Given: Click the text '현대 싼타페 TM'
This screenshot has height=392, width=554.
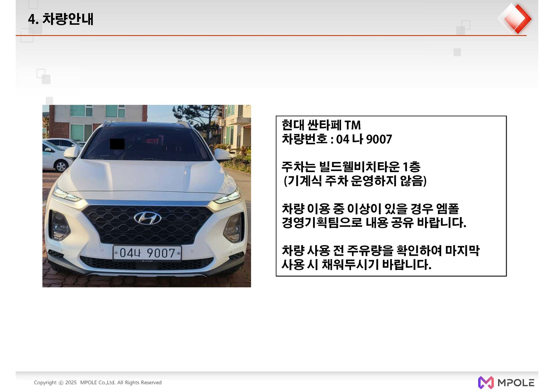Looking at the screenshot, I should coord(321,125).
